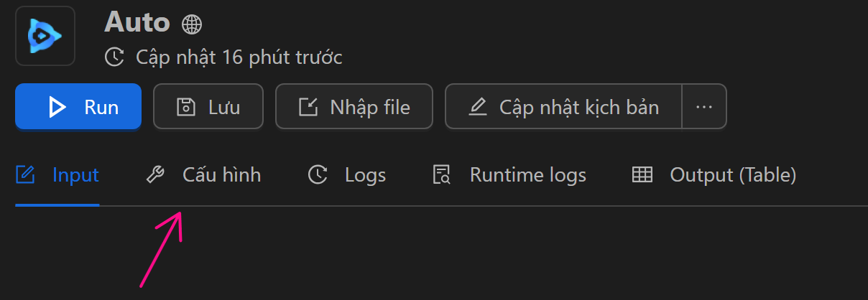The image size is (868, 300).
Task: Click the globe icon beside Auto
Action: pos(192,24)
